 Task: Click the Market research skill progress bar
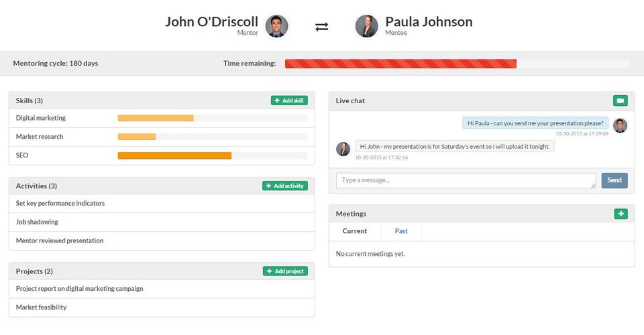pyautogui.click(x=213, y=137)
